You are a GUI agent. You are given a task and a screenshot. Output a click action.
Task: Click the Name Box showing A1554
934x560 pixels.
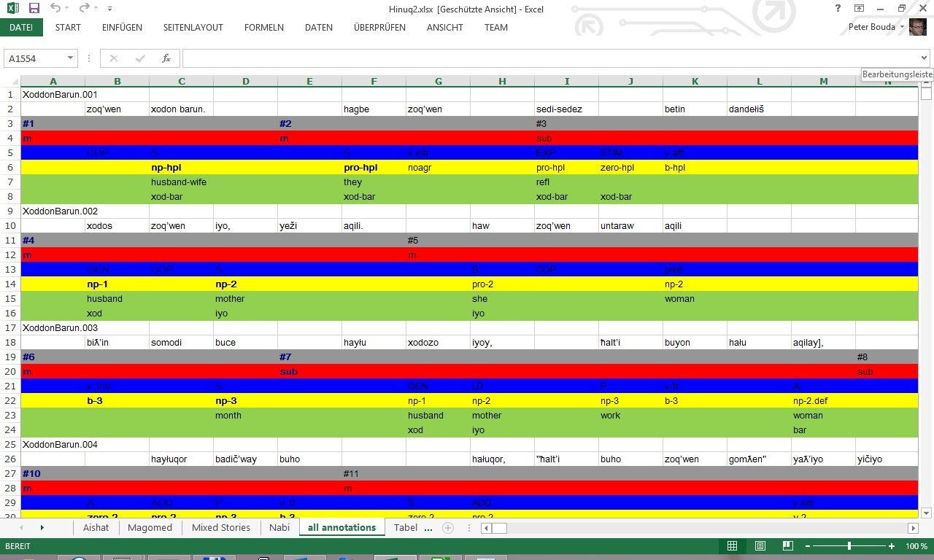(x=35, y=58)
